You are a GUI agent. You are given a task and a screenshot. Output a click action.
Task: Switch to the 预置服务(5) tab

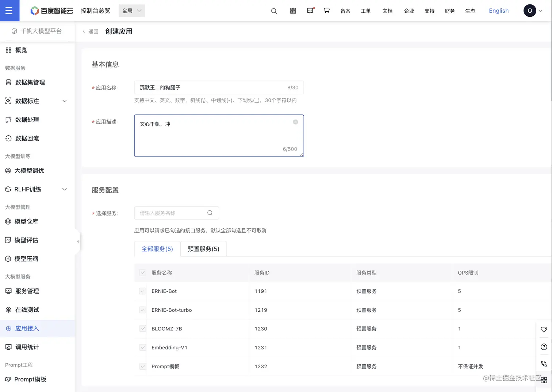(204, 249)
